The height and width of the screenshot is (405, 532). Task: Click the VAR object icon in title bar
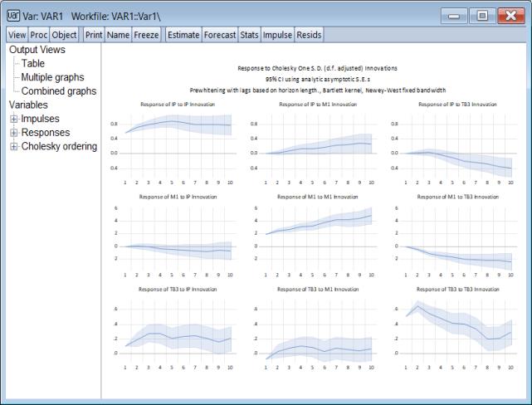14,17
